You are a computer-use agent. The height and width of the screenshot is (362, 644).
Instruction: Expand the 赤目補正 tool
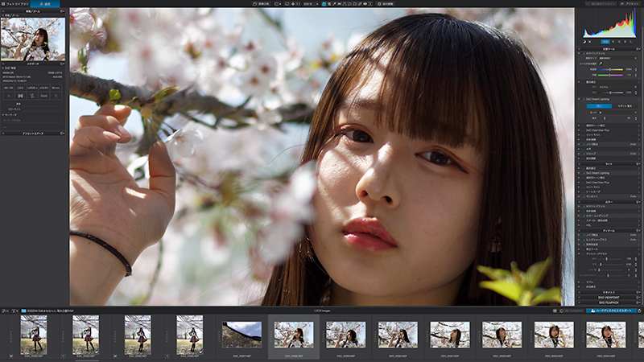tap(579, 287)
